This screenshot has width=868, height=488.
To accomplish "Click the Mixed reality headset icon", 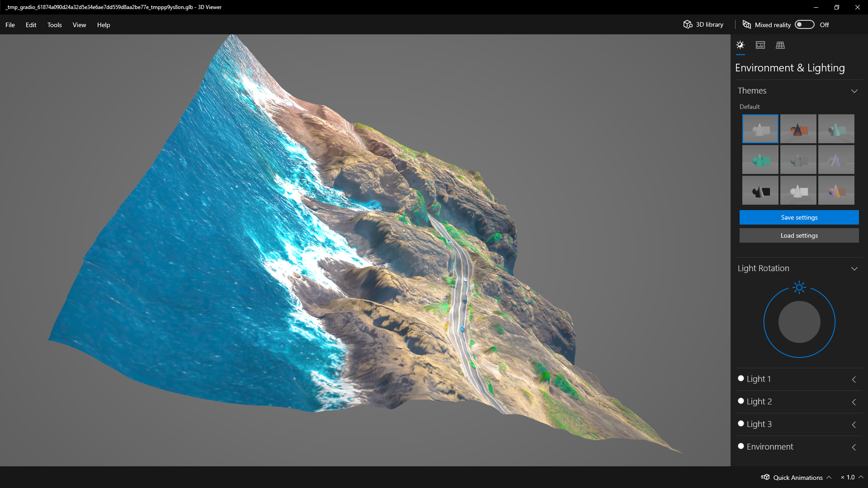I will 747,24.
